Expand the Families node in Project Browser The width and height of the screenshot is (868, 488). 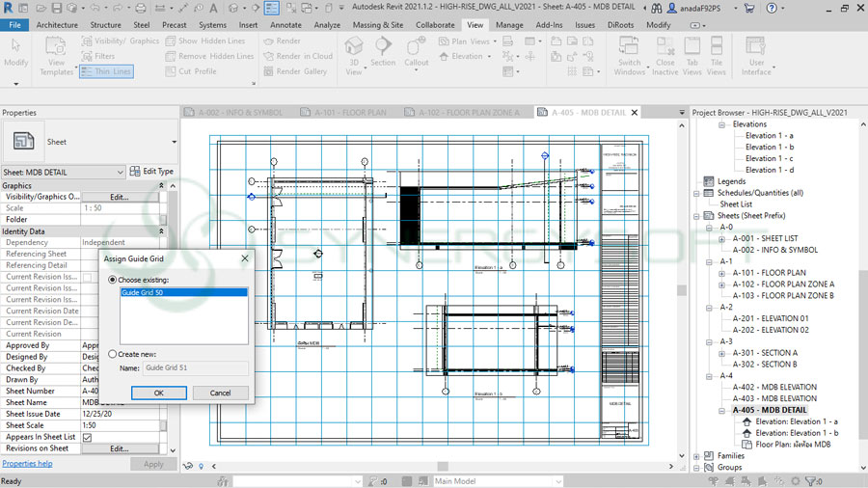click(x=697, y=455)
